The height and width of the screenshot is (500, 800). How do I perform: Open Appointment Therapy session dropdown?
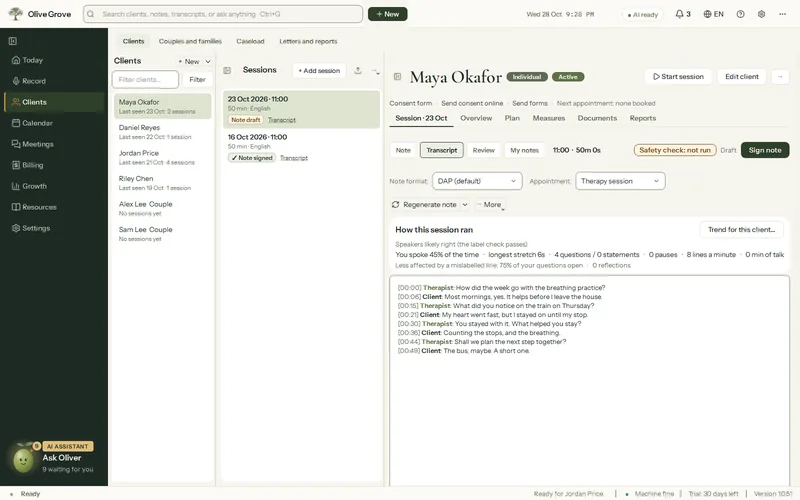(x=620, y=181)
